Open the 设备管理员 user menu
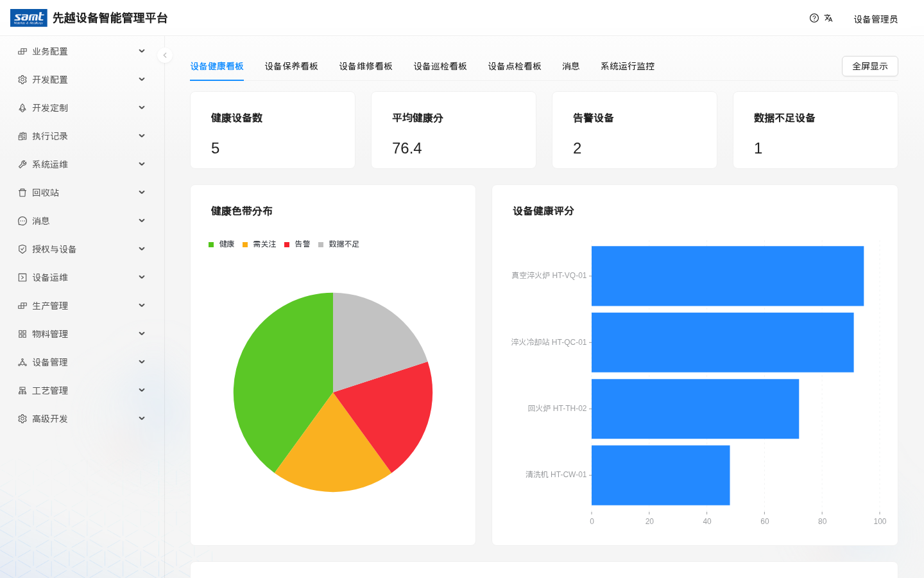Screen dimensions: 924x578 (x=876, y=19)
